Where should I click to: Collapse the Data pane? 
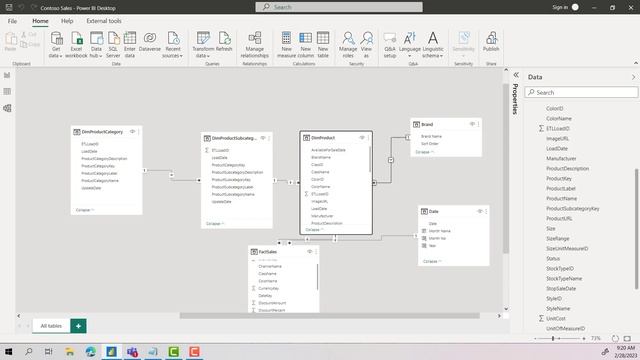633,77
